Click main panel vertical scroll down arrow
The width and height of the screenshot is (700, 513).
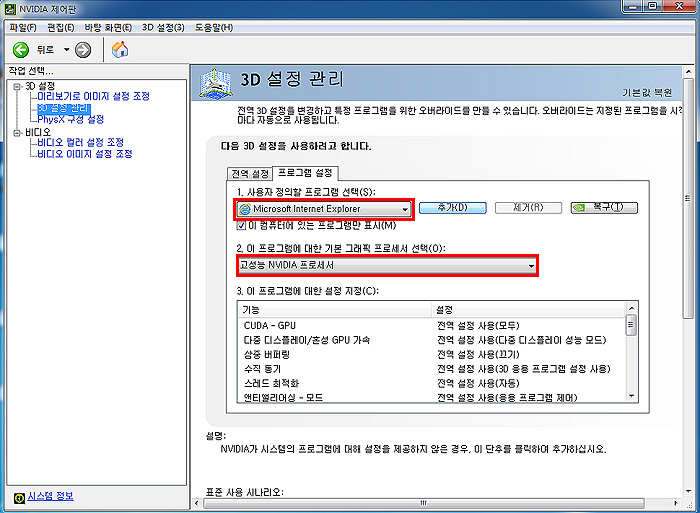688,492
